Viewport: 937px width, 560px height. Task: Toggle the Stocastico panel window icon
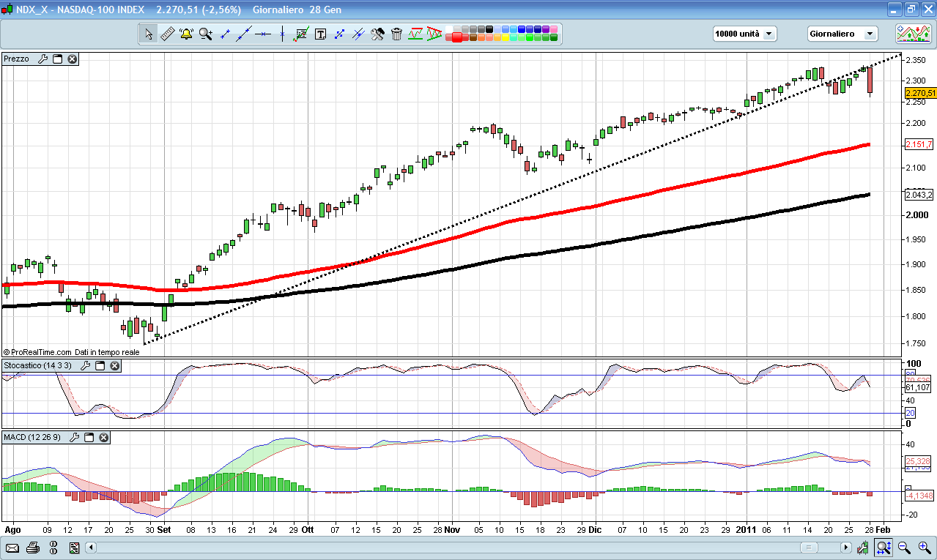(x=100, y=365)
